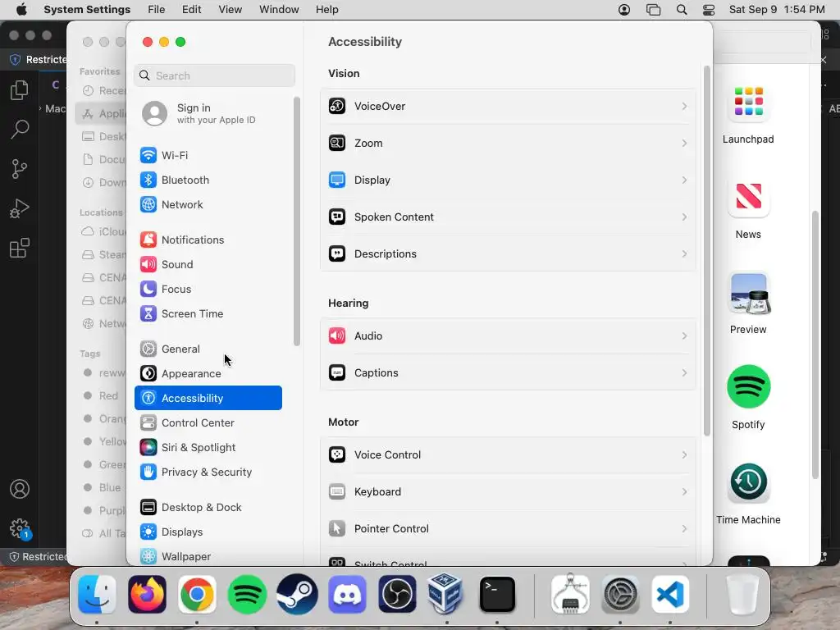Select Desktop & Dock in the sidebar
840x630 pixels.
point(208,508)
